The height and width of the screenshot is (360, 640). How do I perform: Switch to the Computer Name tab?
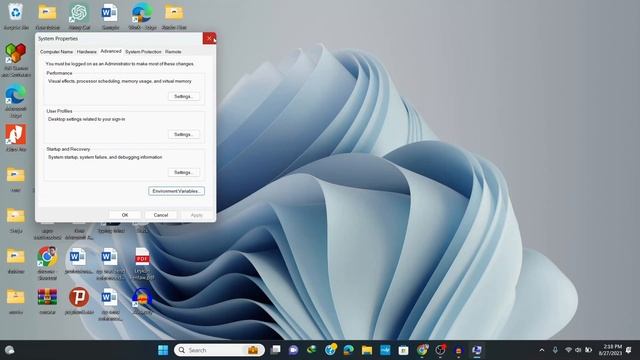point(56,52)
